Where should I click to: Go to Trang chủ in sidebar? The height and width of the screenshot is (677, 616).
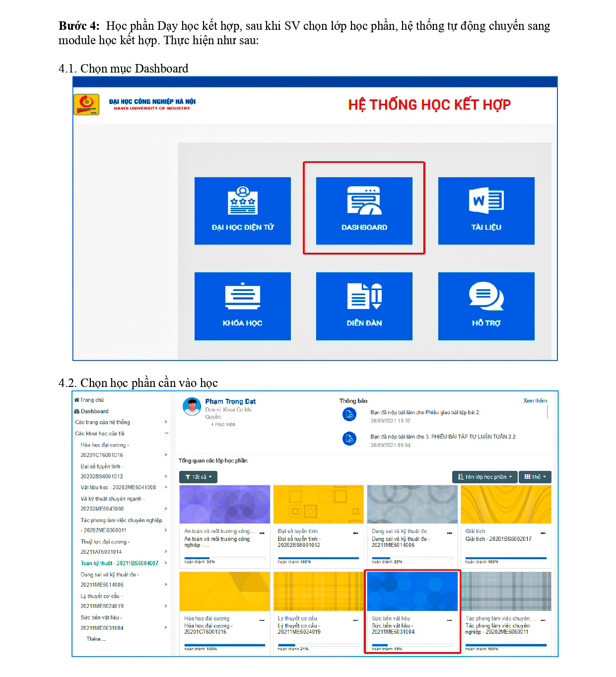click(x=92, y=400)
